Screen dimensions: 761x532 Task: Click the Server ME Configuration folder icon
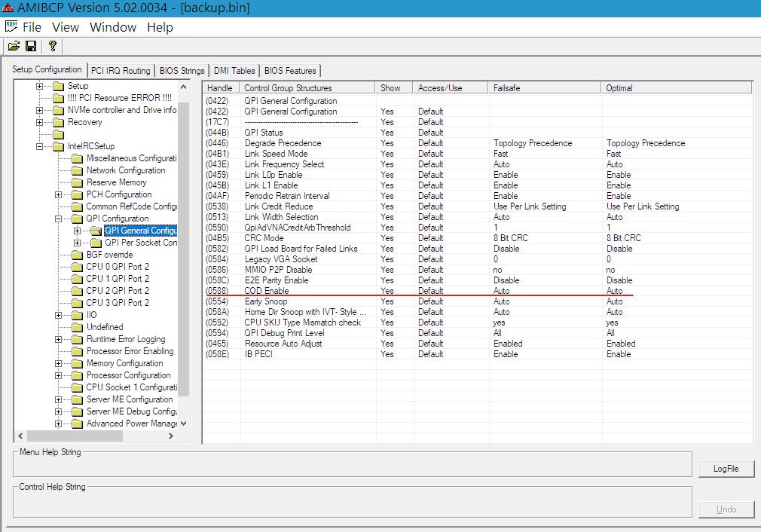(x=77, y=399)
